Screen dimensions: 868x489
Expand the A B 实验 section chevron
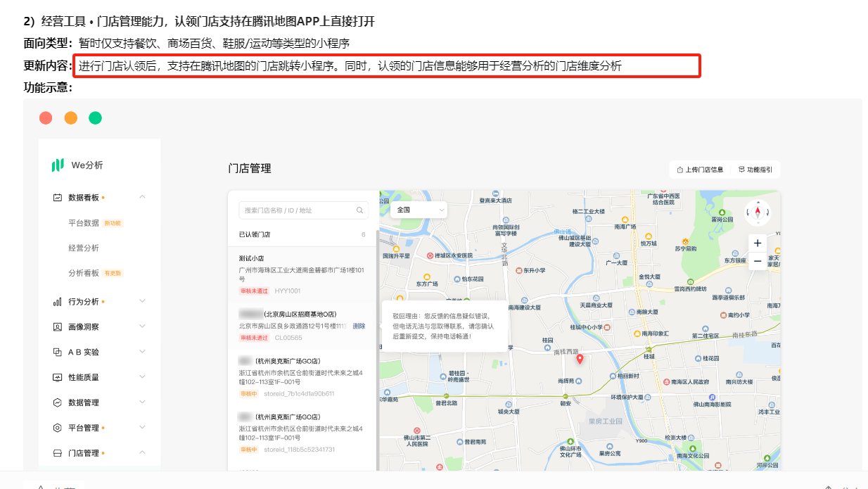tap(143, 352)
